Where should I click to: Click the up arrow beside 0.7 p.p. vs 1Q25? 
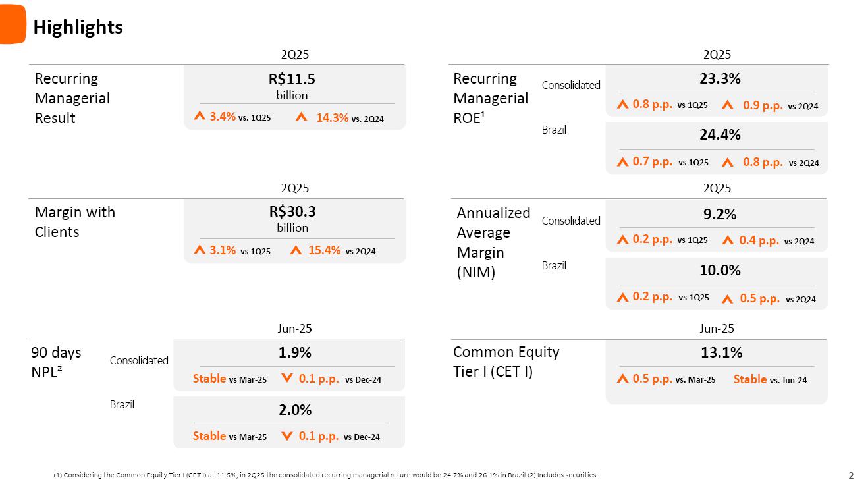pyautogui.click(x=622, y=162)
